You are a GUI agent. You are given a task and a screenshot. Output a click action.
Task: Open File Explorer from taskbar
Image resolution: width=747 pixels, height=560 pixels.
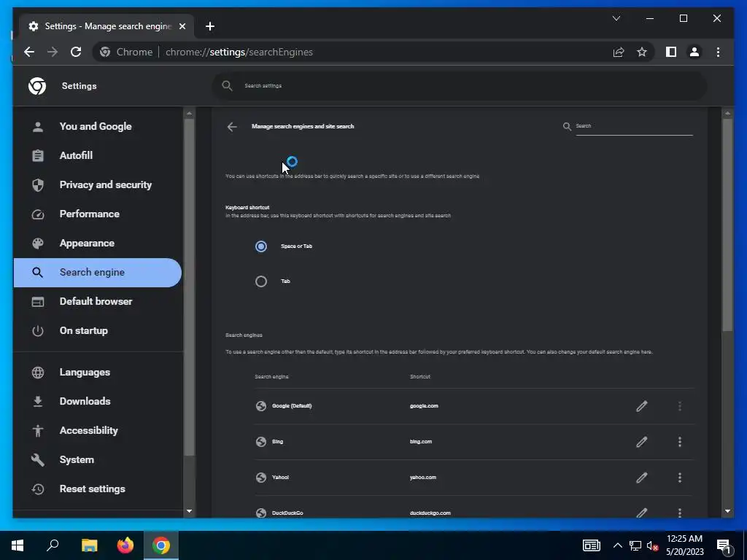point(89,545)
